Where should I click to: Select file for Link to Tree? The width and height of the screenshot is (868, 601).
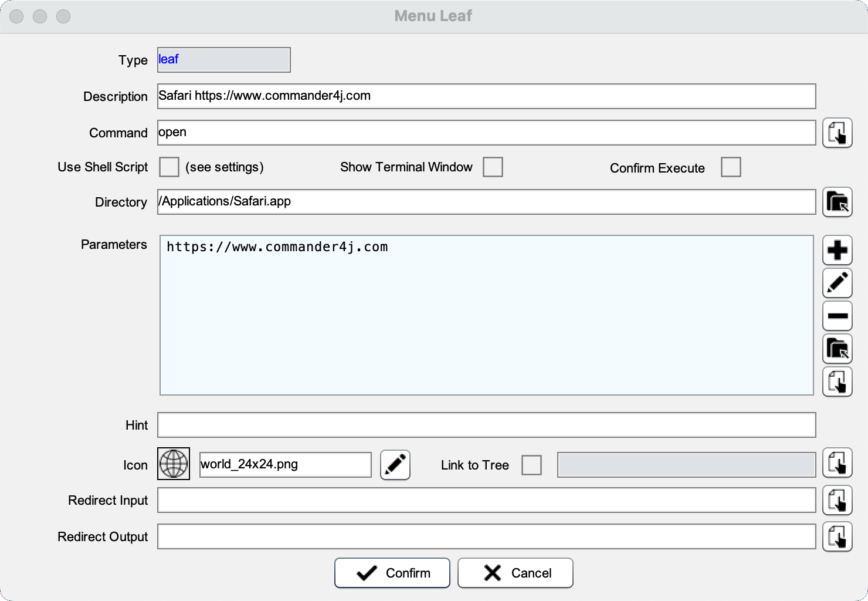(837, 464)
